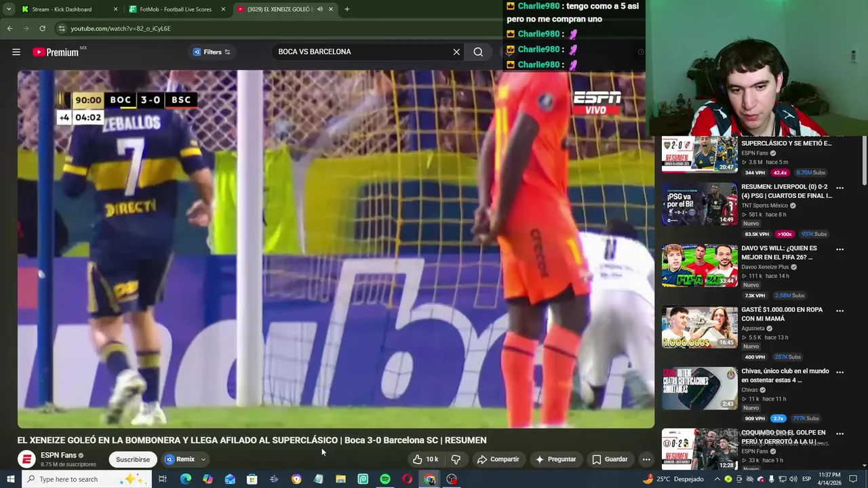Open the ESPN Fans channel name link
The image size is (868, 488).
[x=58, y=455]
